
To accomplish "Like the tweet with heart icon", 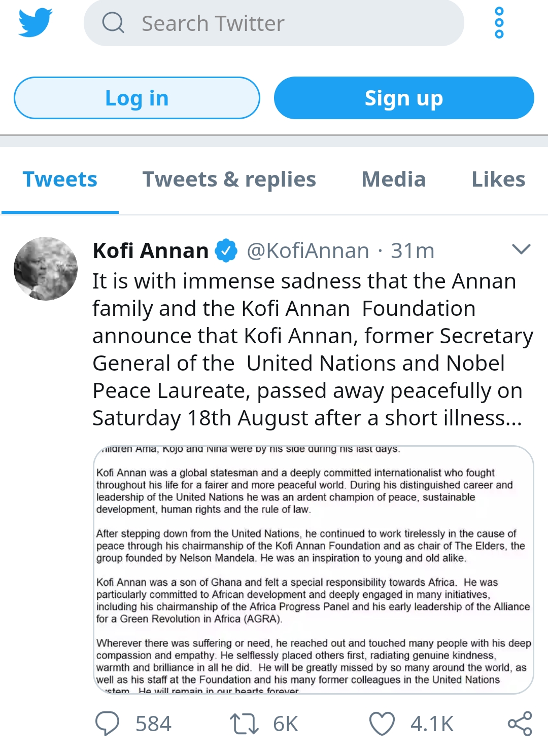I will click(382, 724).
